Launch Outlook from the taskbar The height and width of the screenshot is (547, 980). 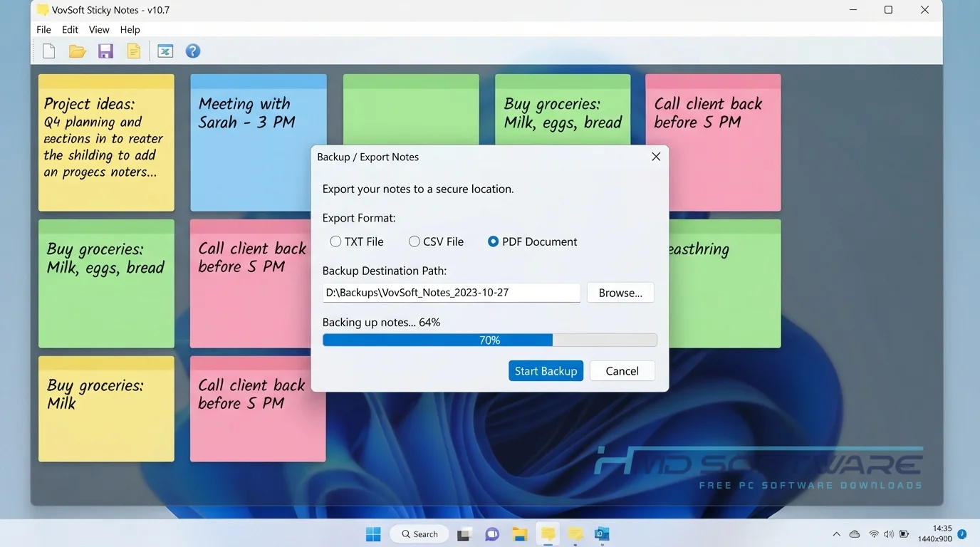click(x=603, y=534)
